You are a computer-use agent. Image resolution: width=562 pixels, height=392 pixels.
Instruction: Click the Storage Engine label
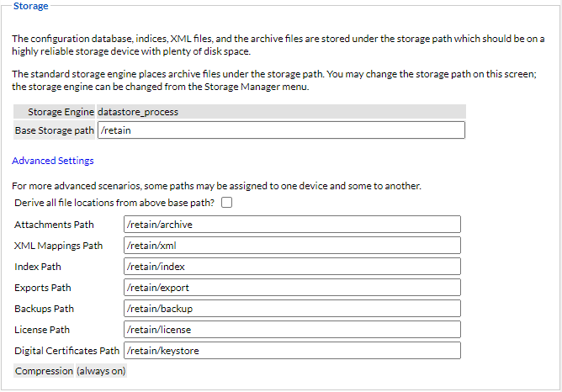coord(61,111)
